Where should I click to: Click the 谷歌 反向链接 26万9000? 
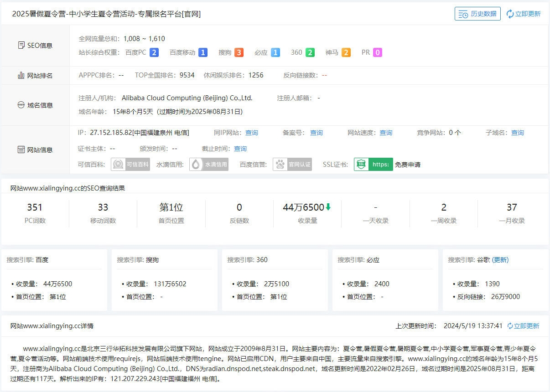[505, 297]
